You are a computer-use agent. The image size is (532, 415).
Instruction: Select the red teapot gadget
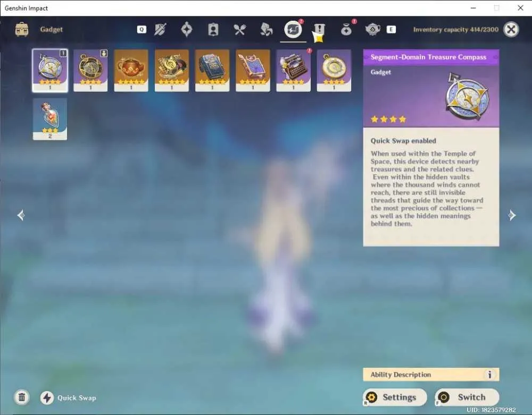pos(131,71)
